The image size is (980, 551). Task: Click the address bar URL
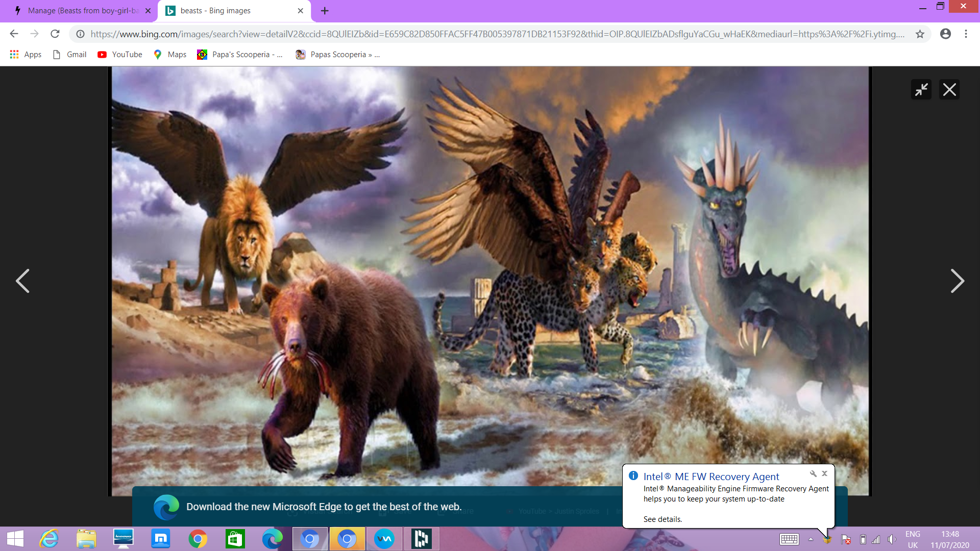(x=497, y=34)
